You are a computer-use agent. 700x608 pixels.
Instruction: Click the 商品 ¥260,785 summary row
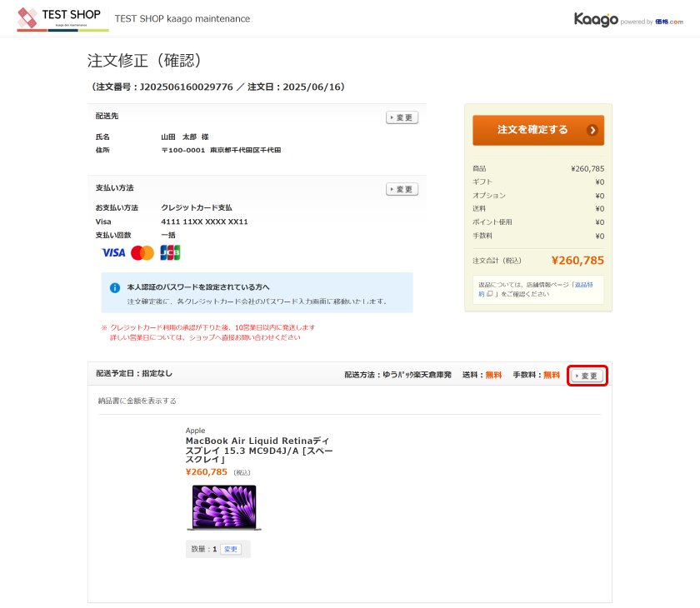(x=538, y=168)
